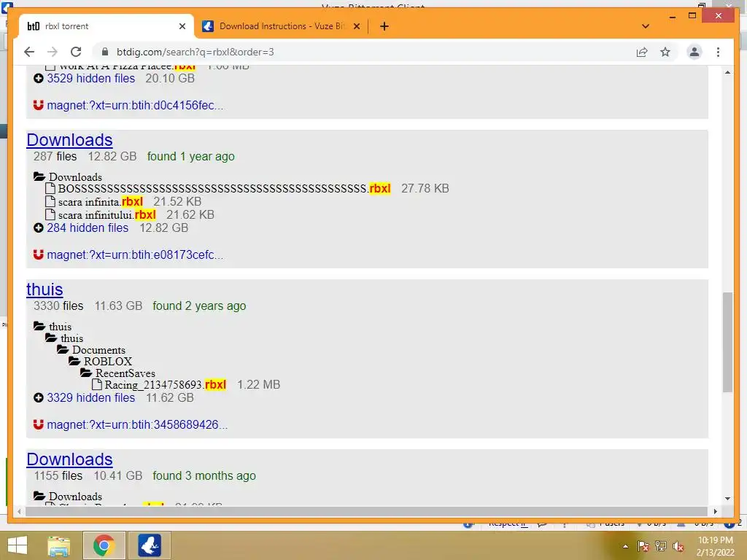Click the horizontal scrollbar right arrow
747x560 pixels.
(715, 511)
